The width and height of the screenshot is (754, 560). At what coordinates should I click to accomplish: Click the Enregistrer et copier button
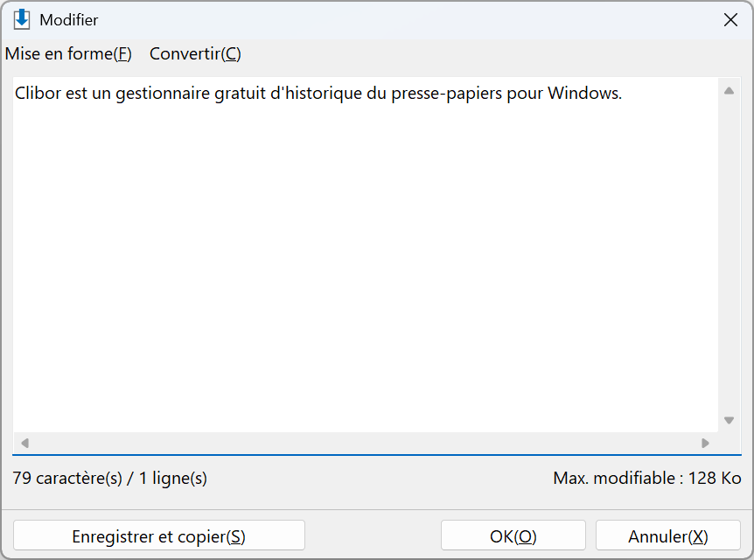(159, 535)
